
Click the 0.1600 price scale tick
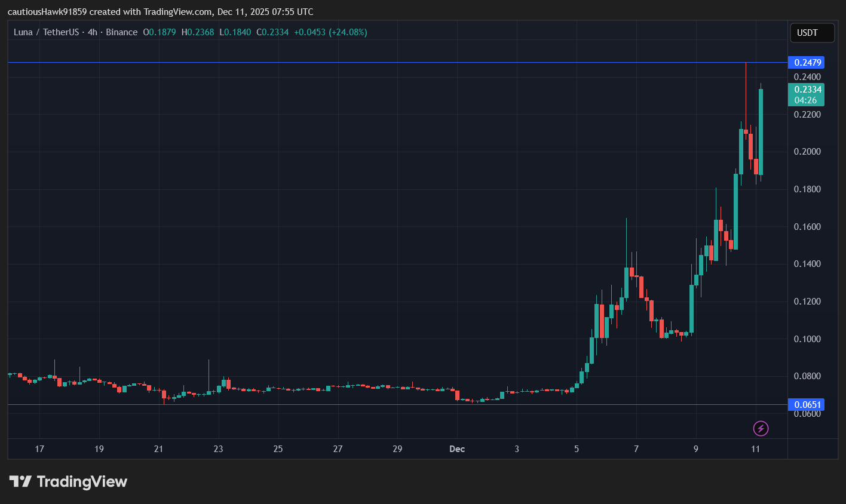[807, 227]
